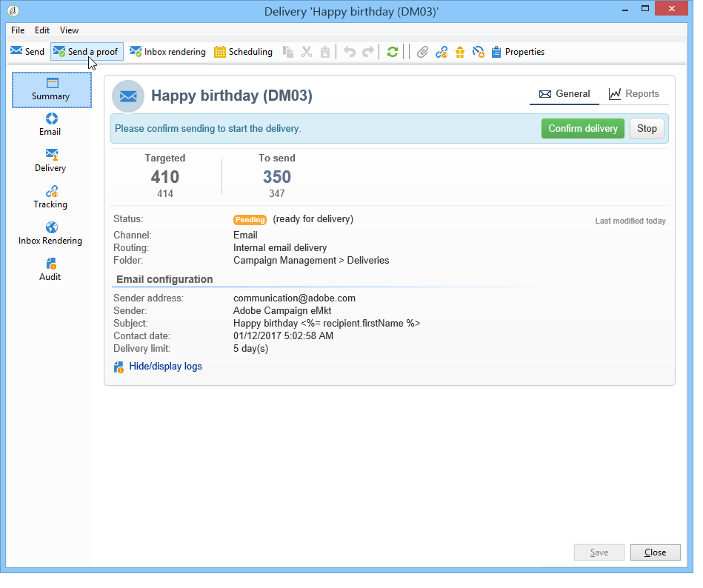The image size is (703, 588).
Task: Open the Scheduling calendar tool
Action: (x=244, y=52)
